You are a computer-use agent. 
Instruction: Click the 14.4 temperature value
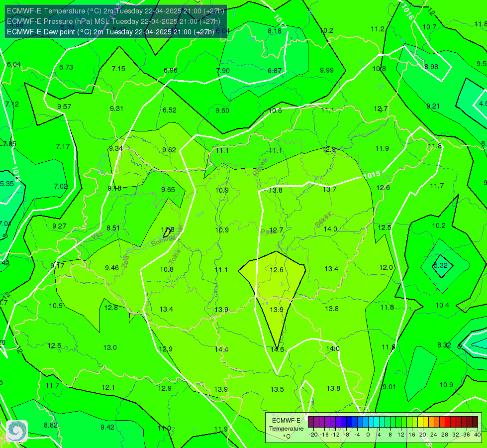221,349
